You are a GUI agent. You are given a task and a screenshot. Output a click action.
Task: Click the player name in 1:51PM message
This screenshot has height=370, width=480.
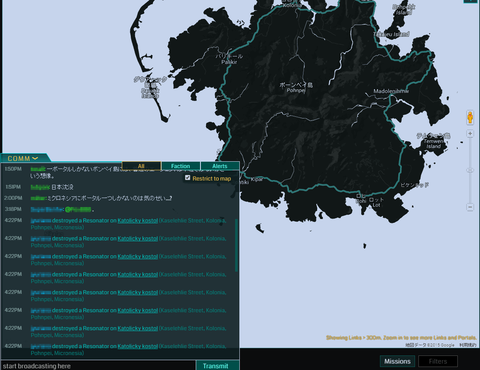pyautogui.click(x=40, y=187)
